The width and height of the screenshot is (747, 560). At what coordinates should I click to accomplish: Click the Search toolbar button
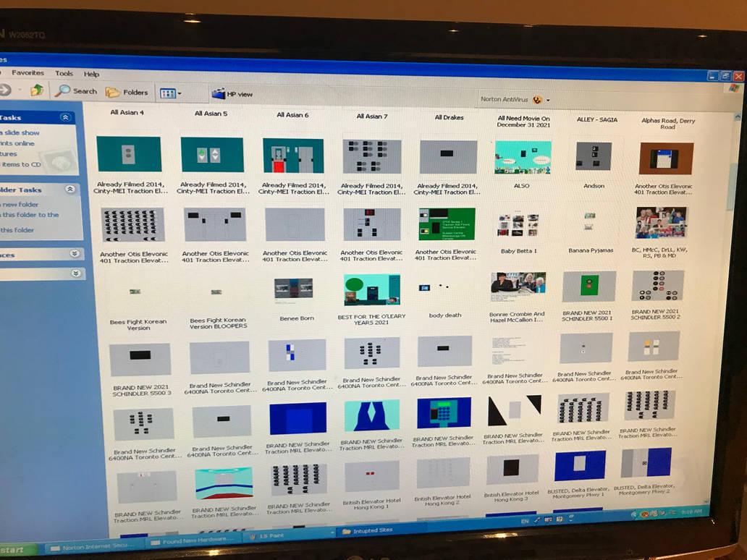tap(76, 91)
